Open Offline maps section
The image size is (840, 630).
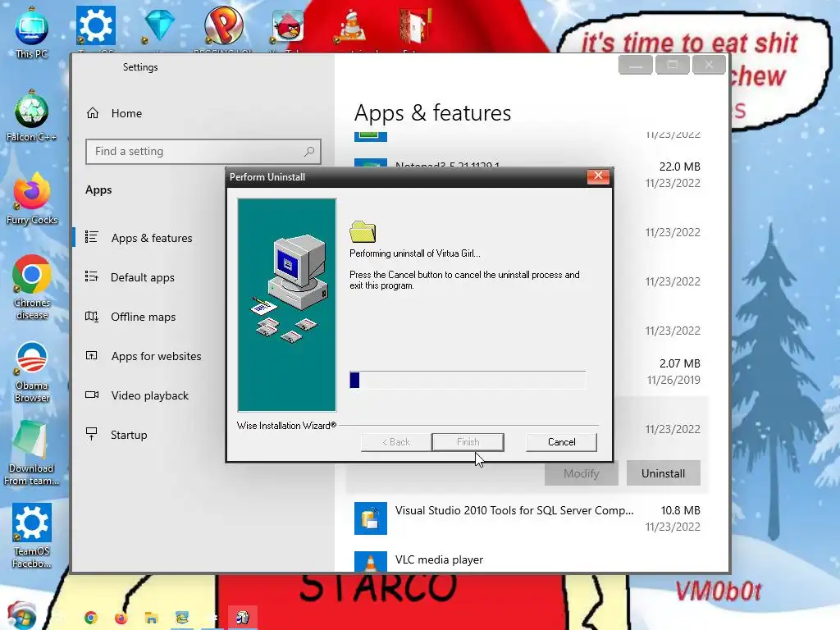(143, 317)
